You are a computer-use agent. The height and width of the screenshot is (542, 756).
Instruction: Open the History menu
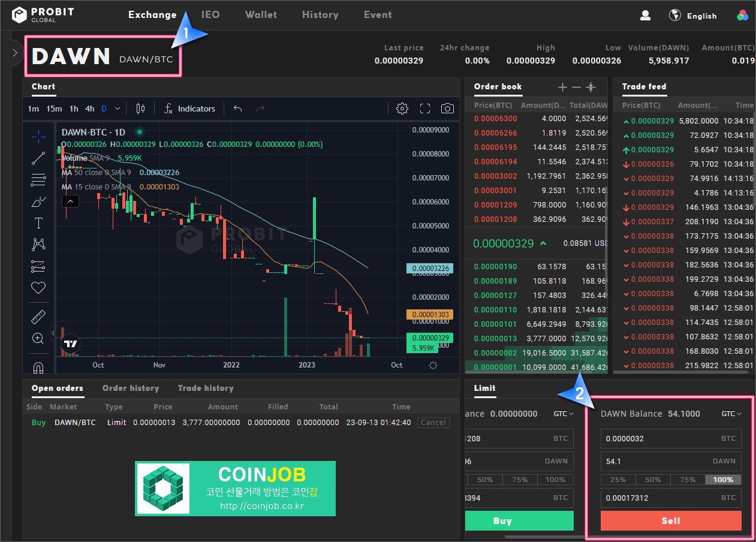(320, 15)
